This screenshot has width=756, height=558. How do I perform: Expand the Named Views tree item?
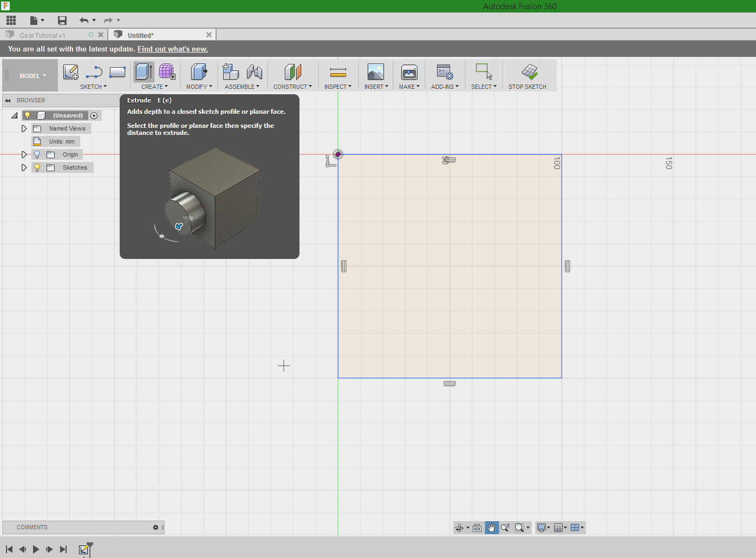pos(24,128)
